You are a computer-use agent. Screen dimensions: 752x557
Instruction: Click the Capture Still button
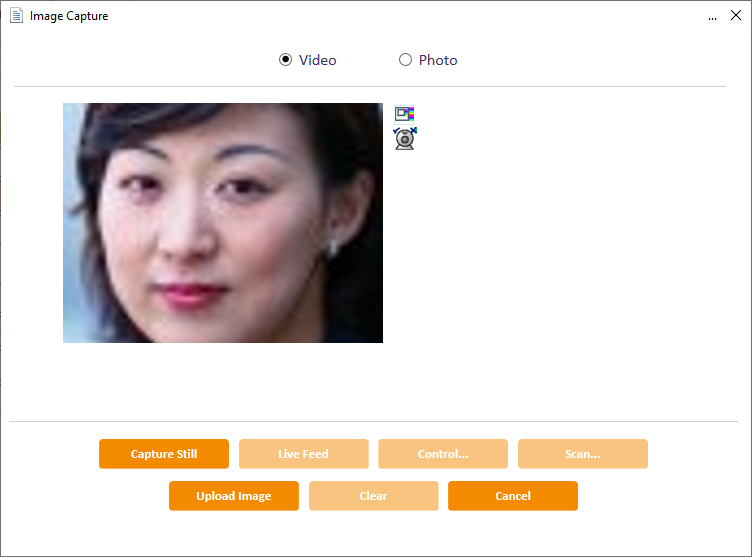click(x=164, y=454)
